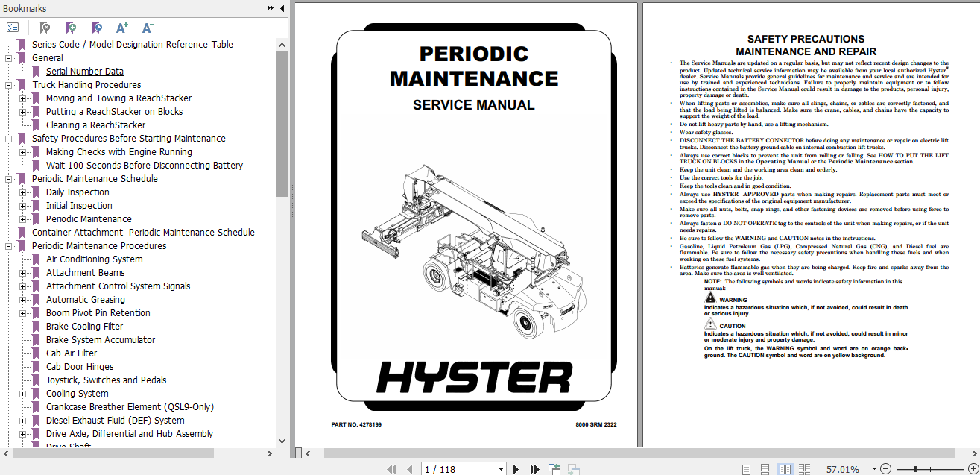
Task: Jump to last page using fast-forward icon
Action: coord(534,468)
